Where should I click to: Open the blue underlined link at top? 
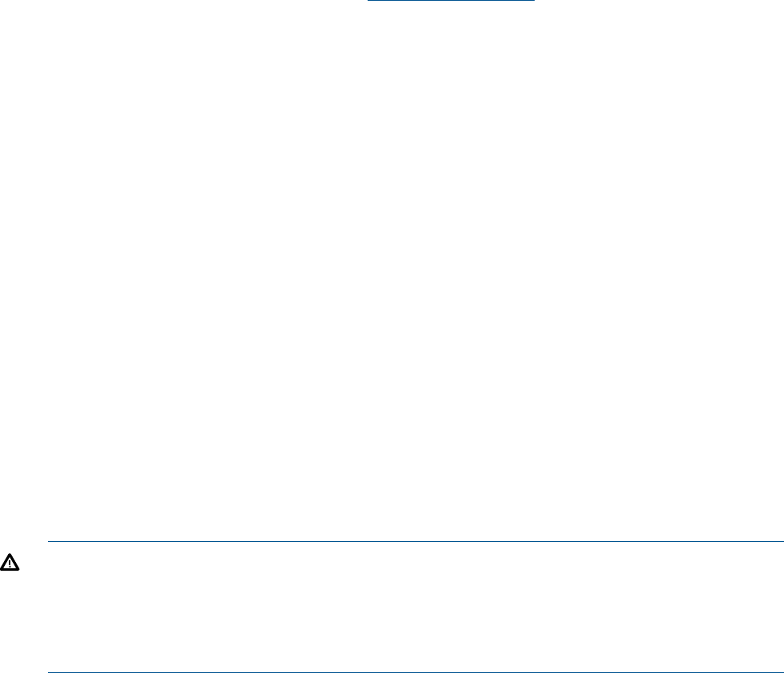(451, 1)
